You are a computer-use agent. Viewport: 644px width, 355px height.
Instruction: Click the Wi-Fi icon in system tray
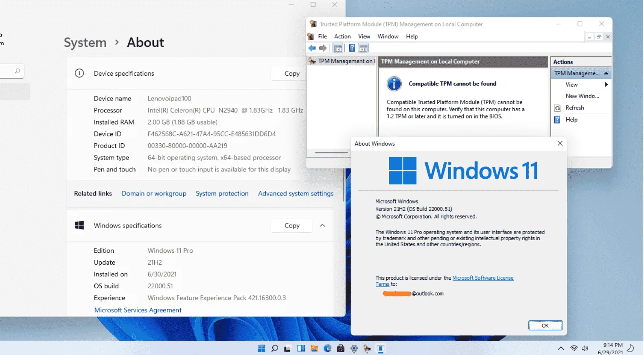click(x=574, y=348)
